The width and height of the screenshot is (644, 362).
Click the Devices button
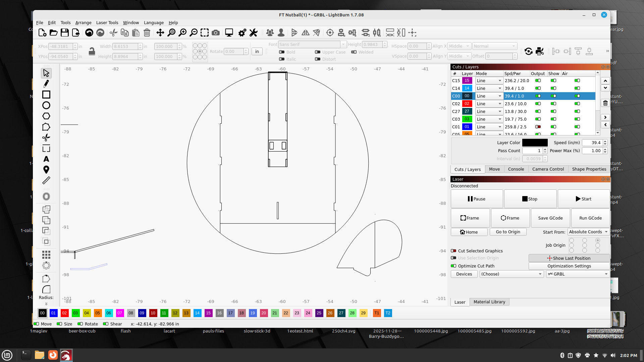464,274
